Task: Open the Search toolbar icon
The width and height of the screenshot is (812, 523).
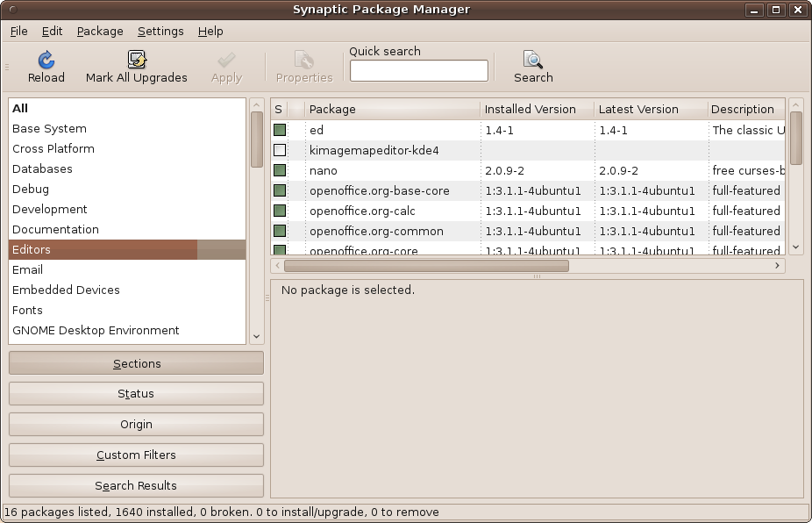Action: [533, 61]
